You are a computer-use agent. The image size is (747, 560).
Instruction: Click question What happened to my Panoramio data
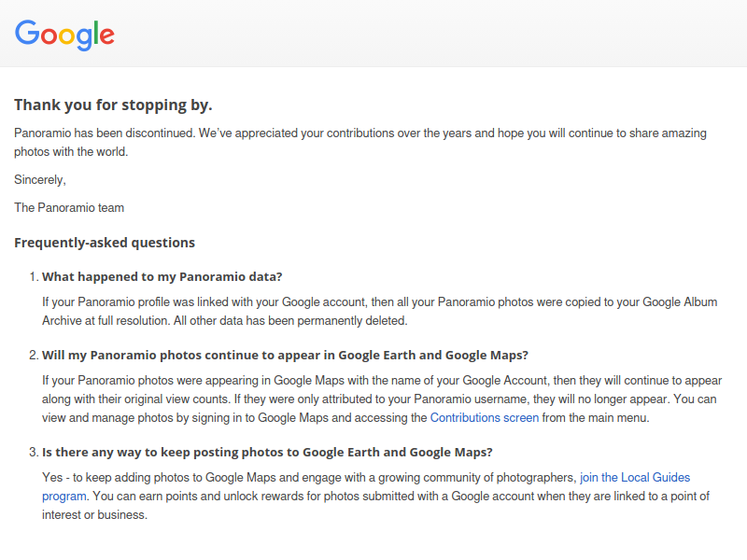tap(162, 276)
